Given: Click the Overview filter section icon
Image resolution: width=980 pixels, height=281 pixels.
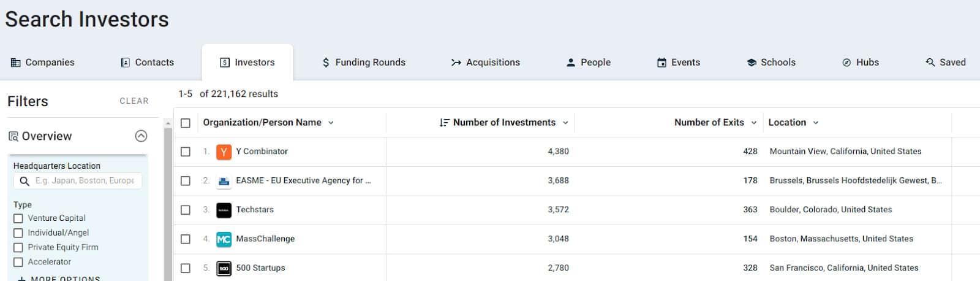Looking at the screenshot, I should 13,136.
